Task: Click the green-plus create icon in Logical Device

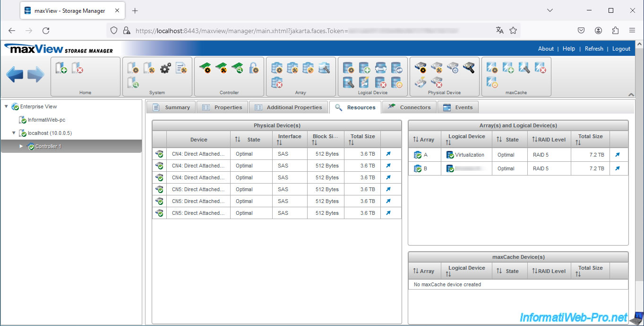Action: pyautogui.click(x=364, y=69)
